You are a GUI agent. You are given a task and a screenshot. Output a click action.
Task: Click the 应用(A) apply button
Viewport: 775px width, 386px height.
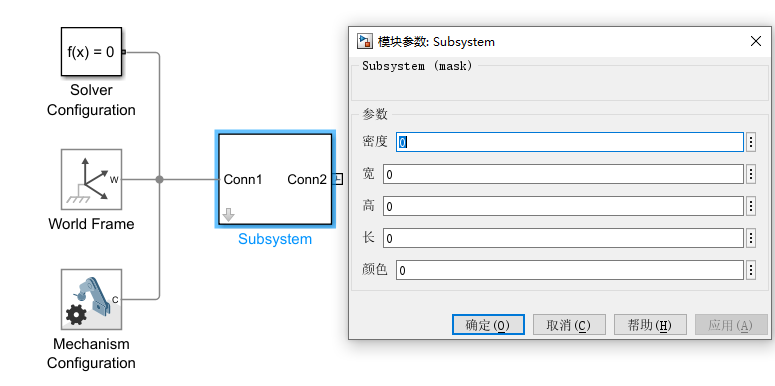click(x=731, y=325)
